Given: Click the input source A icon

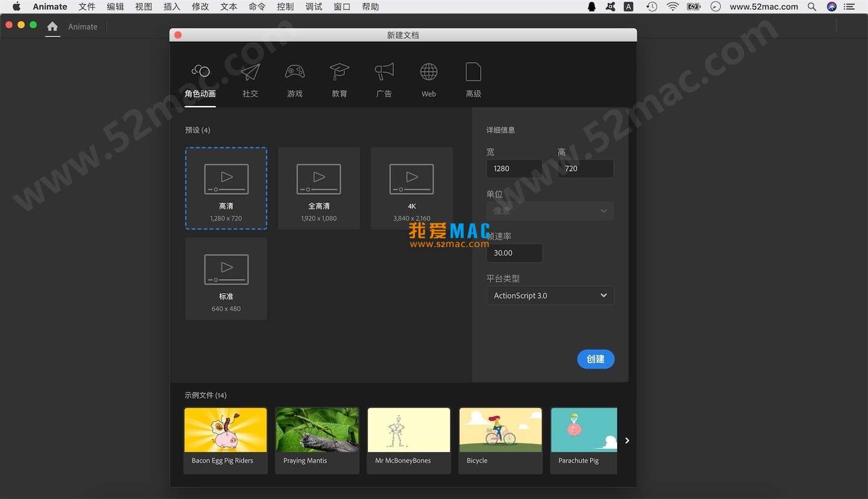Looking at the screenshot, I should point(629,7).
